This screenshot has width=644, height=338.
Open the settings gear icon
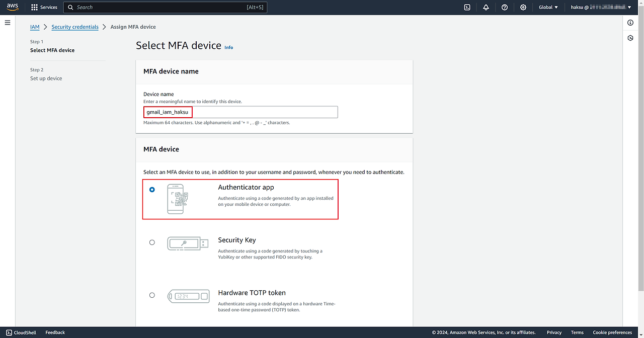[523, 7]
